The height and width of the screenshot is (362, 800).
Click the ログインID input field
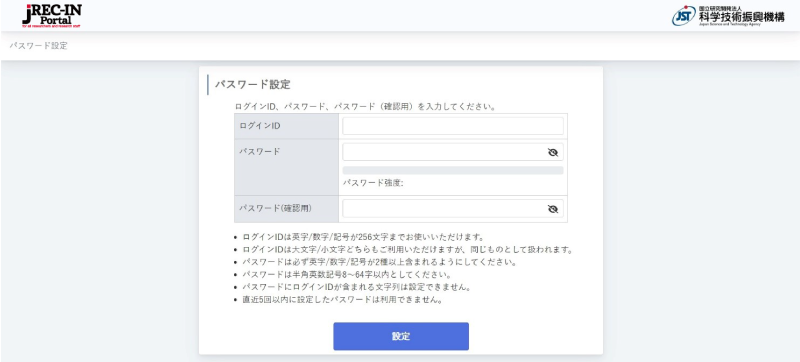(453, 126)
